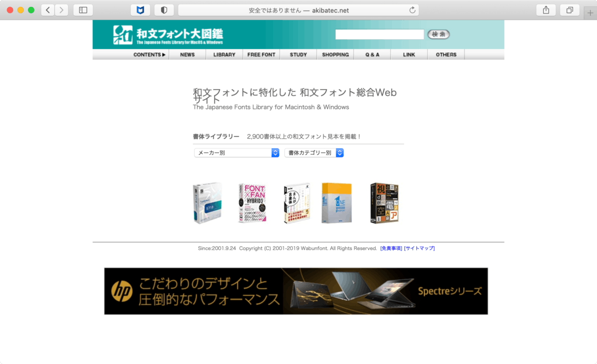The image size is (597, 364).
Task: Show the tab overview
Action: (x=570, y=10)
